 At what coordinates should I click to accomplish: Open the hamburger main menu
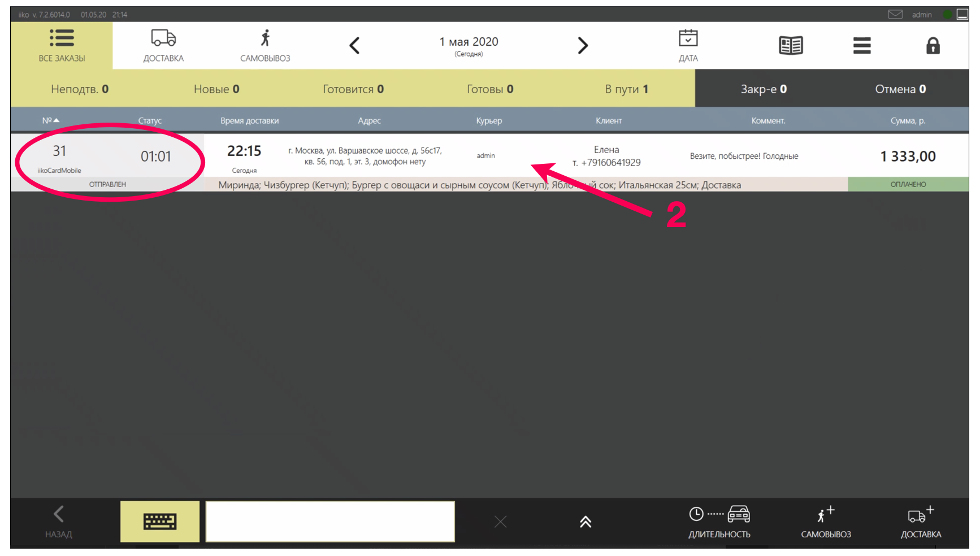click(x=862, y=46)
